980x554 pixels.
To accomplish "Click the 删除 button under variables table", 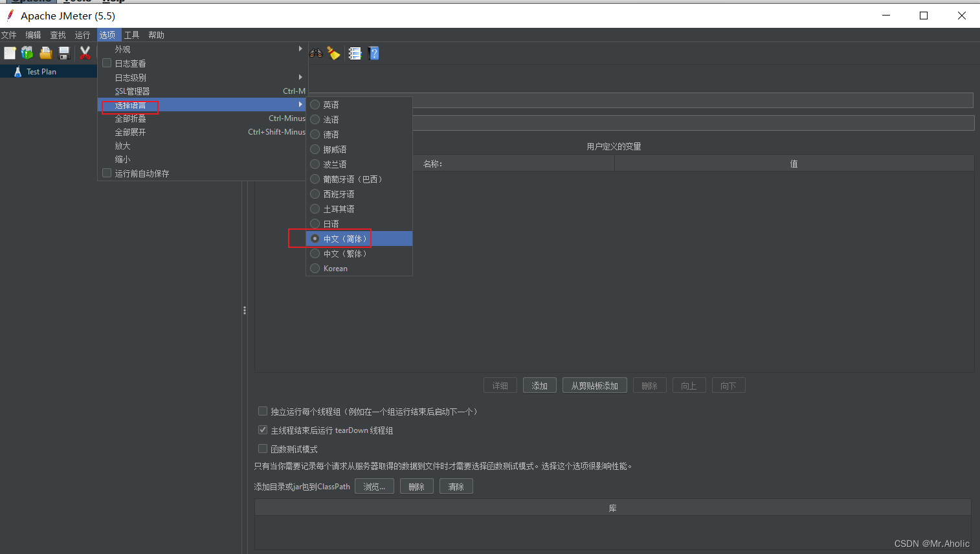I will [x=650, y=386].
